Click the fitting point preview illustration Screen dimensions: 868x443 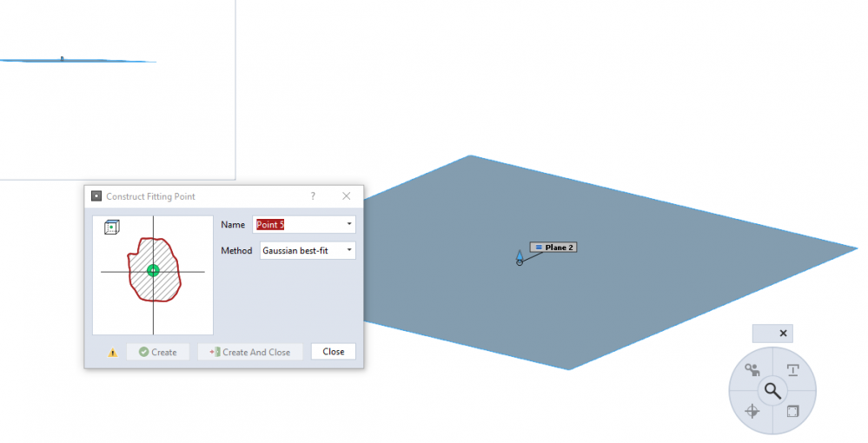pos(153,275)
